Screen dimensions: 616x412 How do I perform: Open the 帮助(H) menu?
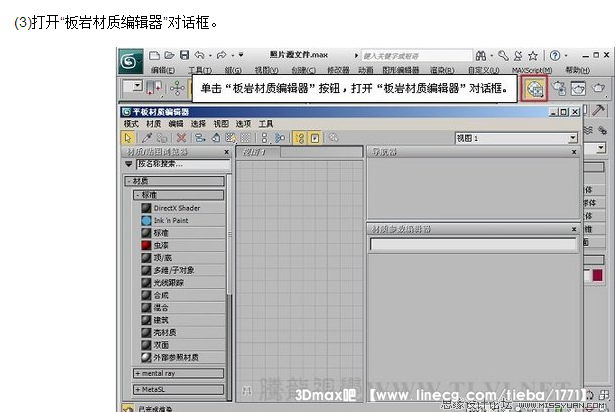(578, 70)
